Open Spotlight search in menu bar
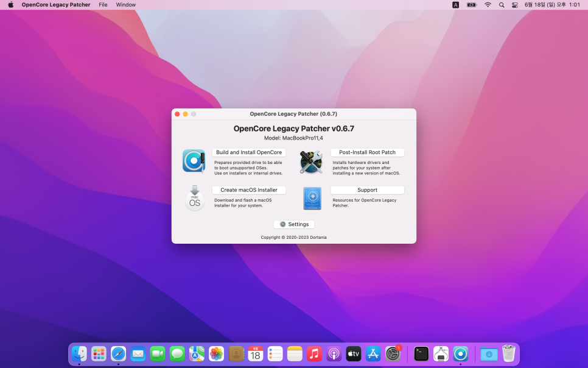The width and height of the screenshot is (588, 368). (x=502, y=5)
